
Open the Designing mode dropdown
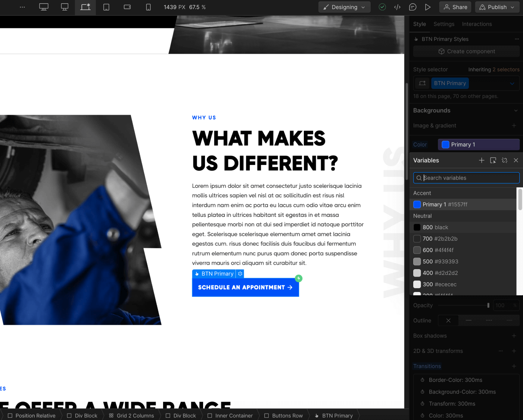344,7
